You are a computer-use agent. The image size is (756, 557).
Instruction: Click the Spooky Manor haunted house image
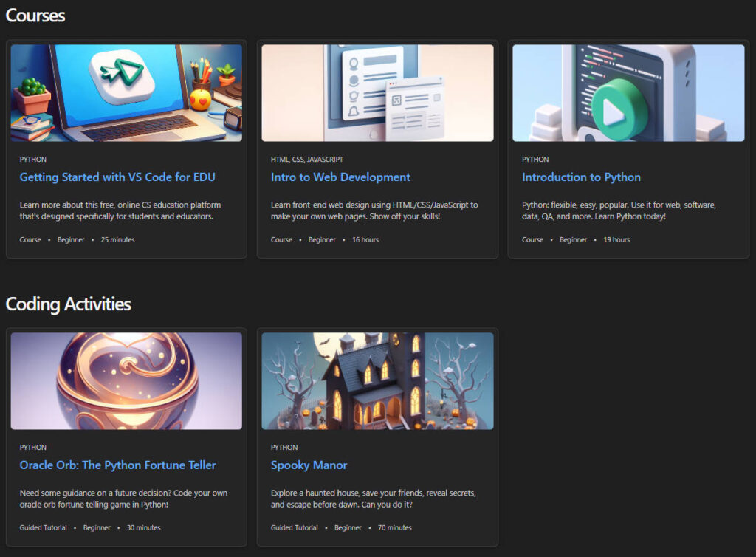click(x=377, y=380)
